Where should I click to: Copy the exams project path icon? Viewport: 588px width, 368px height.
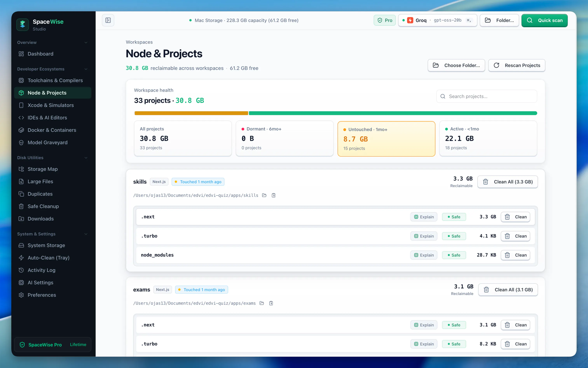click(x=271, y=303)
